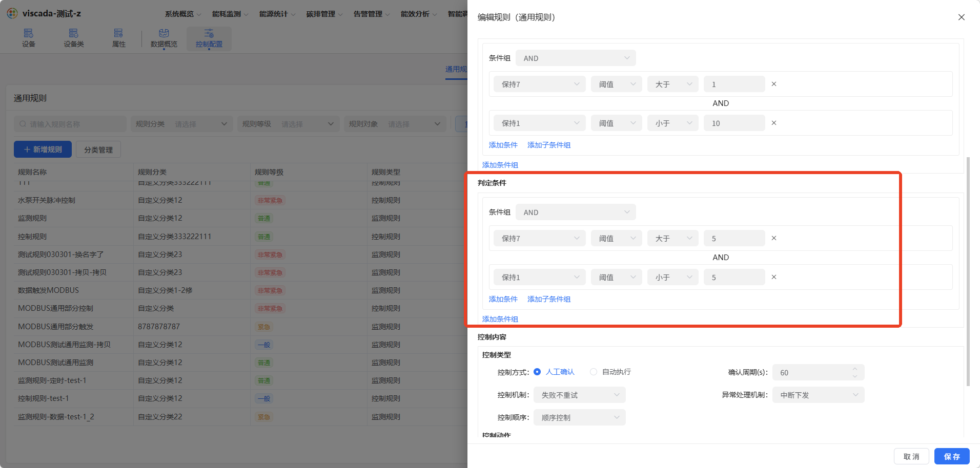Screen dimensions: 980x468
Task: Click 添加子条件组 in 判定条件 section
Action: pyautogui.click(x=549, y=299)
